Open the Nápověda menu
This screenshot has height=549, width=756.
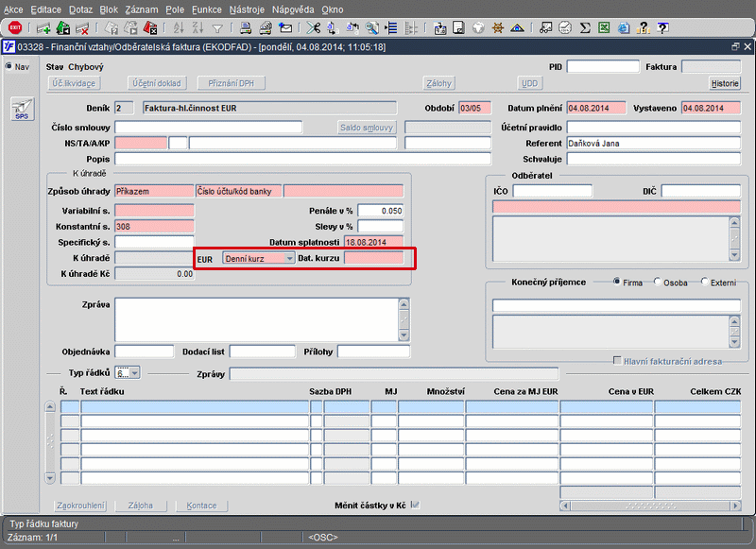(292, 9)
